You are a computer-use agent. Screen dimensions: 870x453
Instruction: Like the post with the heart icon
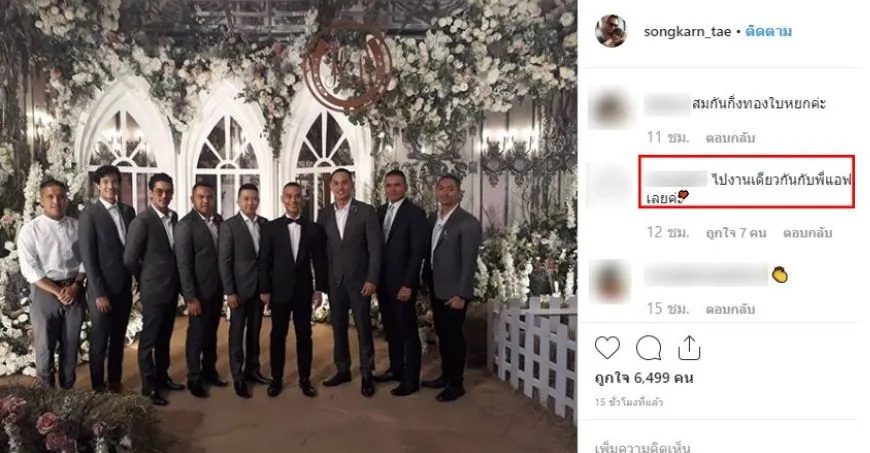pyautogui.click(x=608, y=348)
